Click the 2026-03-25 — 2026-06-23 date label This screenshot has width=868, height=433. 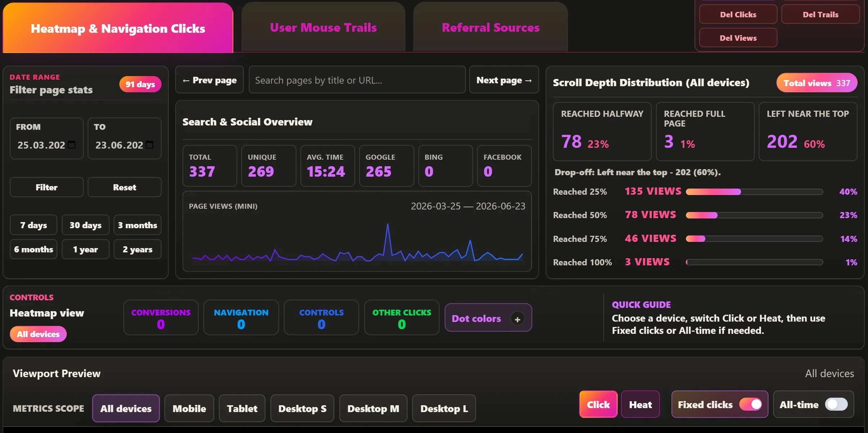click(468, 206)
